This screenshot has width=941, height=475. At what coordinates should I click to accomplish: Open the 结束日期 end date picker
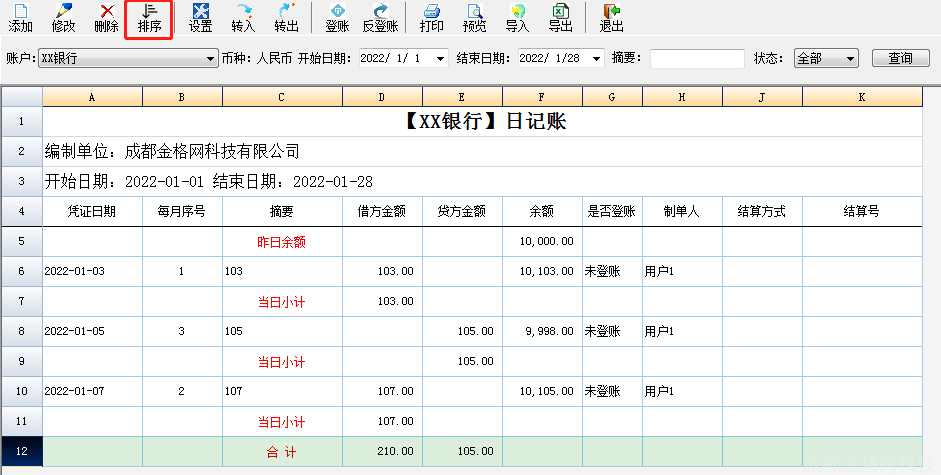(x=599, y=59)
